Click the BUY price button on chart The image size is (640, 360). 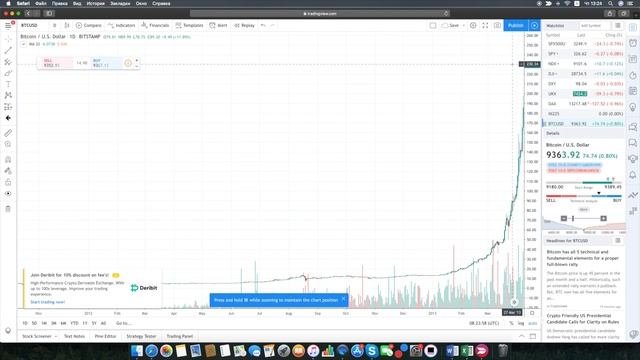pos(106,63)
